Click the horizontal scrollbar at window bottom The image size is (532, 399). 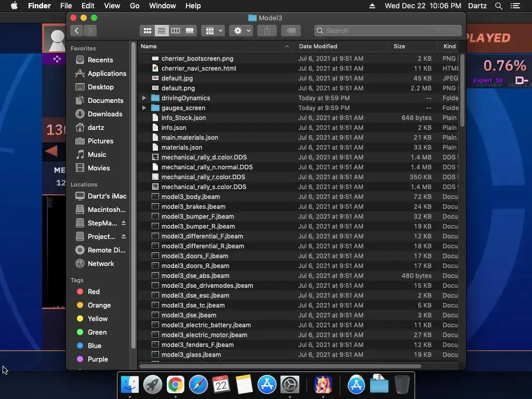click(280, 366)
